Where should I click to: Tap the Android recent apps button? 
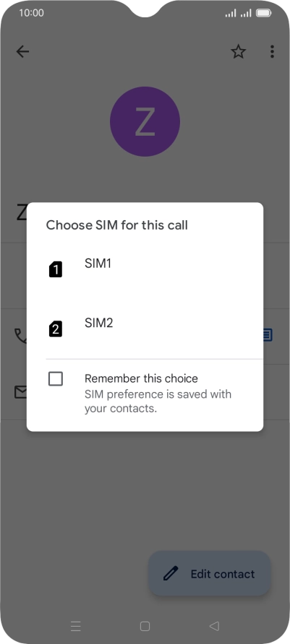(x=76, y=626)
